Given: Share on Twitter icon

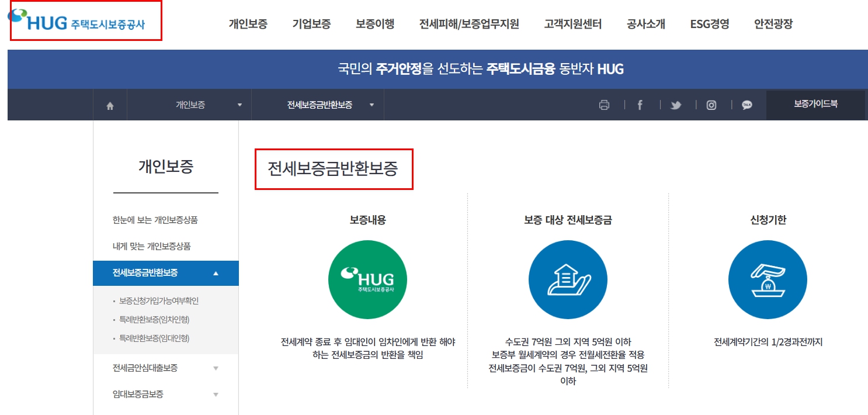Looking at the screenshot, I should coord(676,106).
